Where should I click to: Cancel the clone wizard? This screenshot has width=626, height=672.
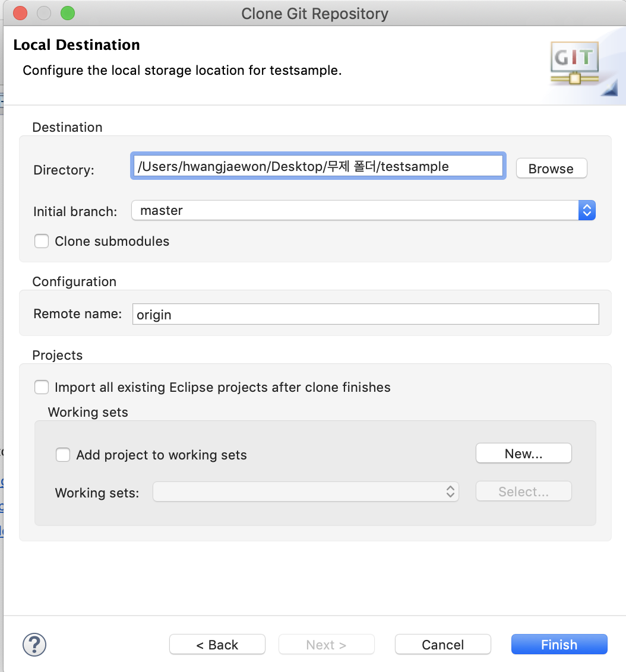(x=443, y=644)
